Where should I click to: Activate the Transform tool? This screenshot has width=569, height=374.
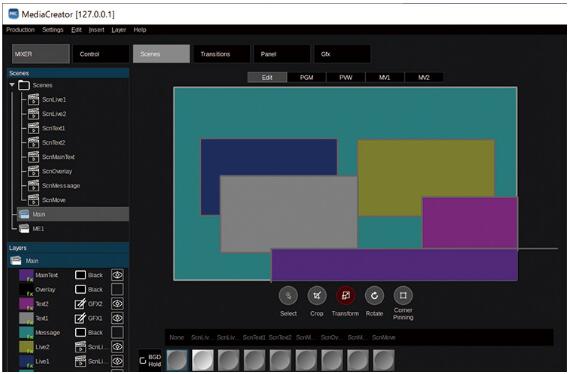(x=345, y=296)
